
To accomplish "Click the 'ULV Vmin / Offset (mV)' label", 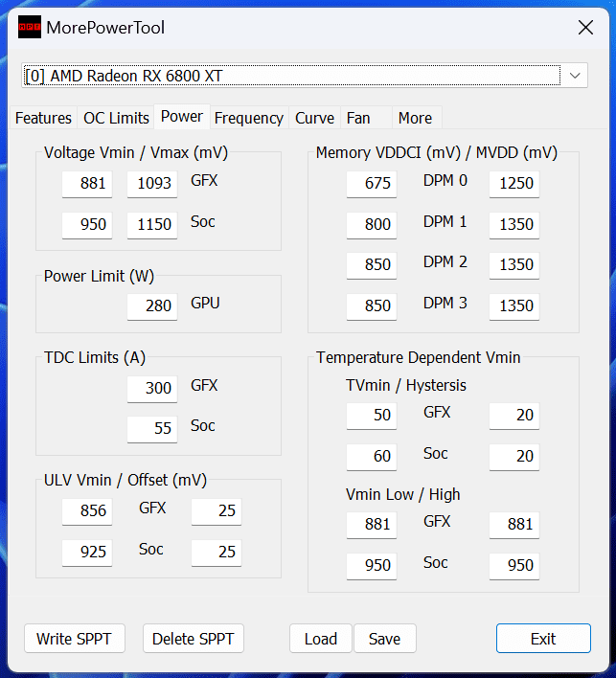I will tap(125, 481).
